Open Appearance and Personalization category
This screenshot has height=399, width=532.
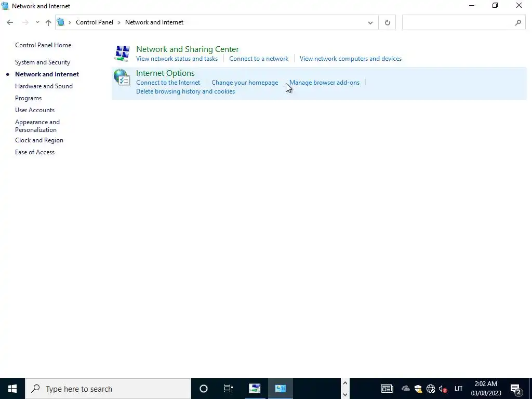(x=37, y=126)
